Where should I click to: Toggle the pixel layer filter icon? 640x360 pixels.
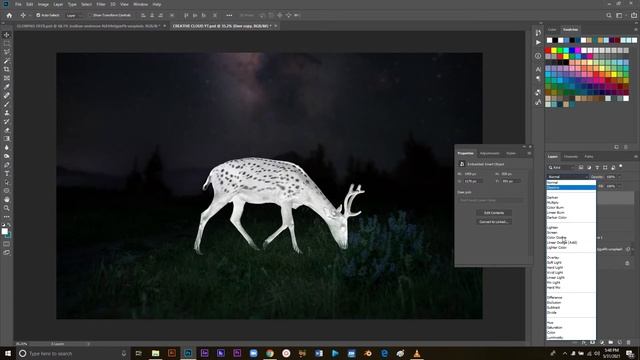(x=581, y=167)
